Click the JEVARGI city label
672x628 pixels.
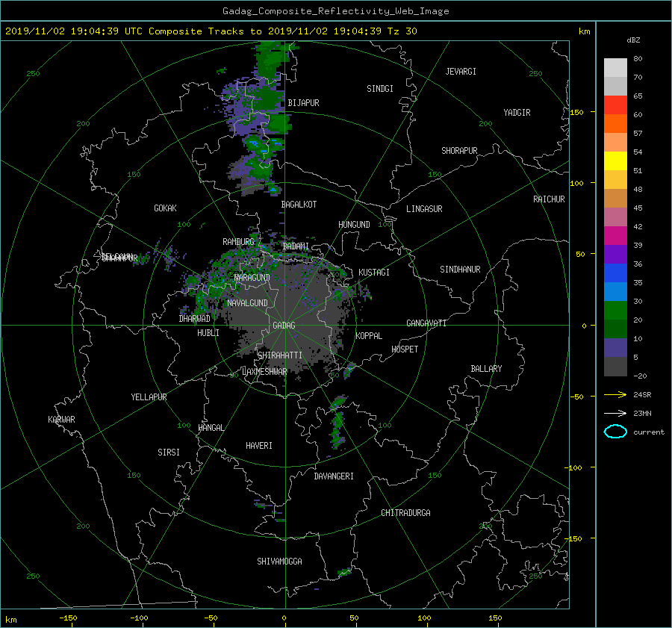point(461,72)
